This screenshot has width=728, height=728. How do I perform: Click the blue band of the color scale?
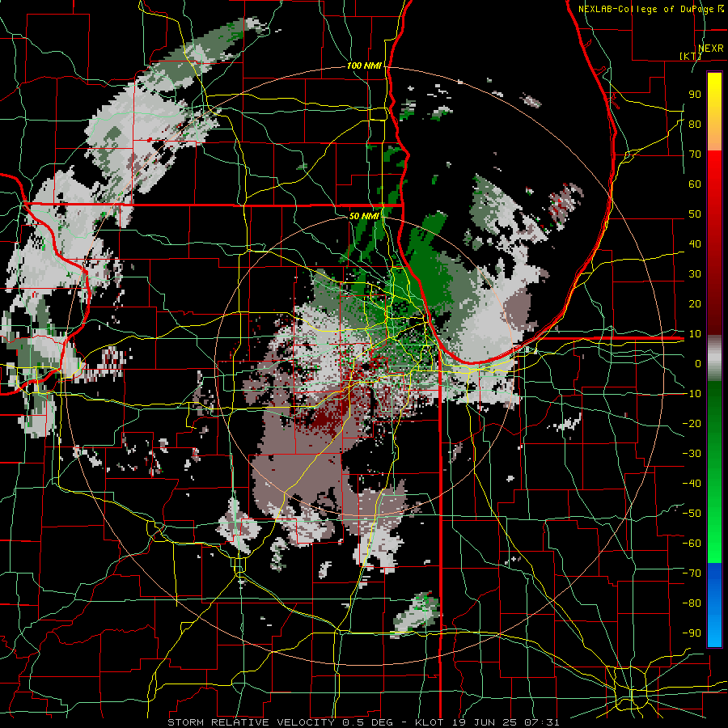[x=714, y=604]
